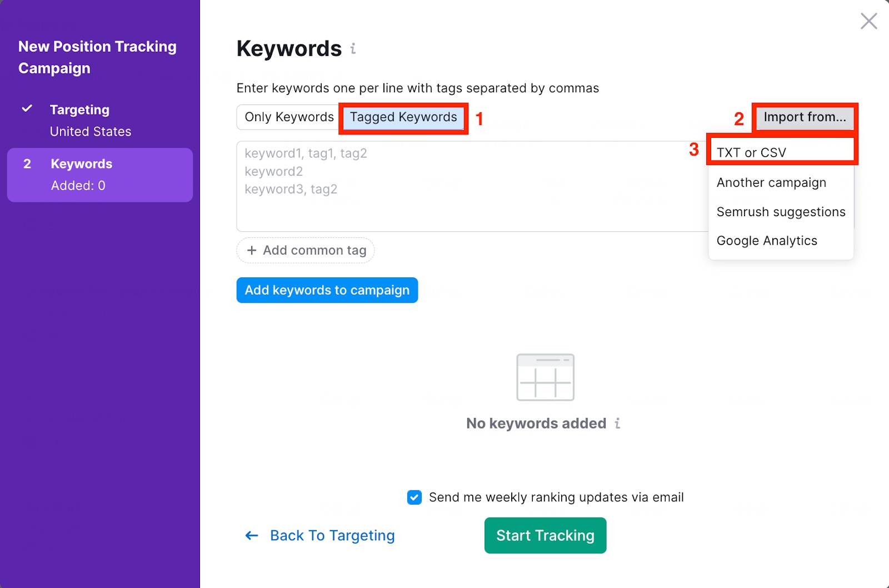
Task: Uncheck the Send me weekly ranking updates box
Action: coord(414,497)
